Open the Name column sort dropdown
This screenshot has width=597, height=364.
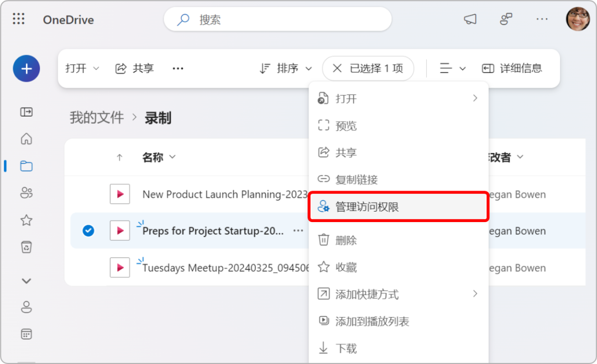click(x=159, y=157)
